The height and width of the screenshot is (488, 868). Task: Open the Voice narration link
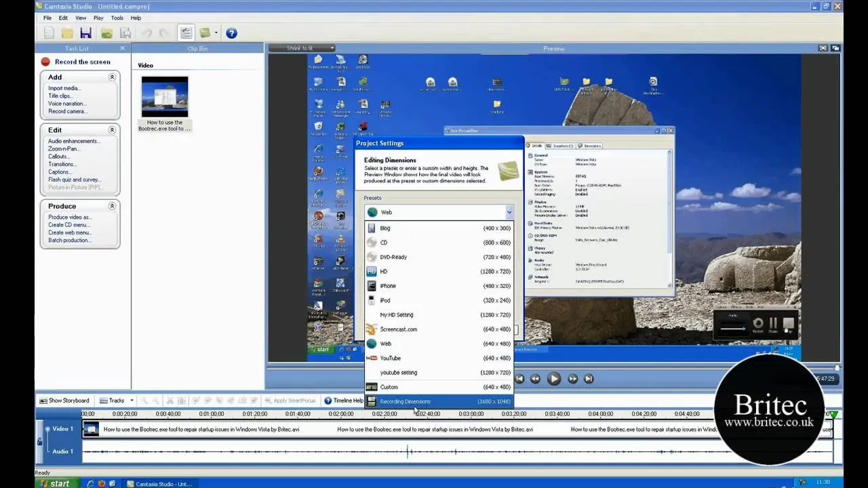tap(66, 104)
